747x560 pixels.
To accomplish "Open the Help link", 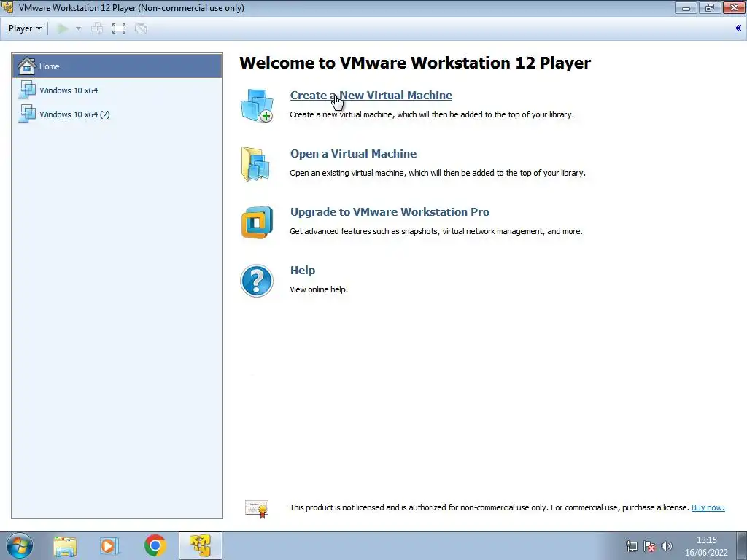I will (x=303, y=270).
